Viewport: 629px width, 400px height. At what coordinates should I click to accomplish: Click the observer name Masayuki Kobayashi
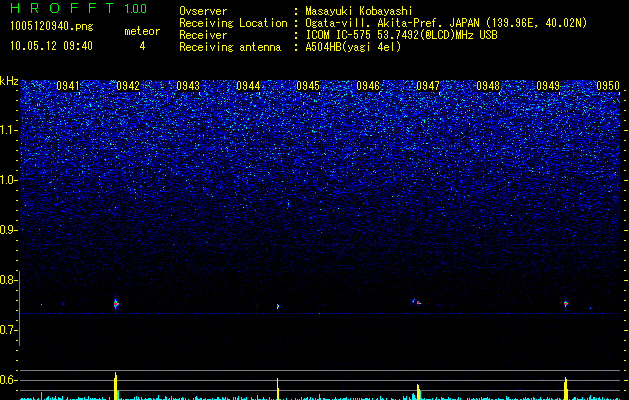coord(359,11)
